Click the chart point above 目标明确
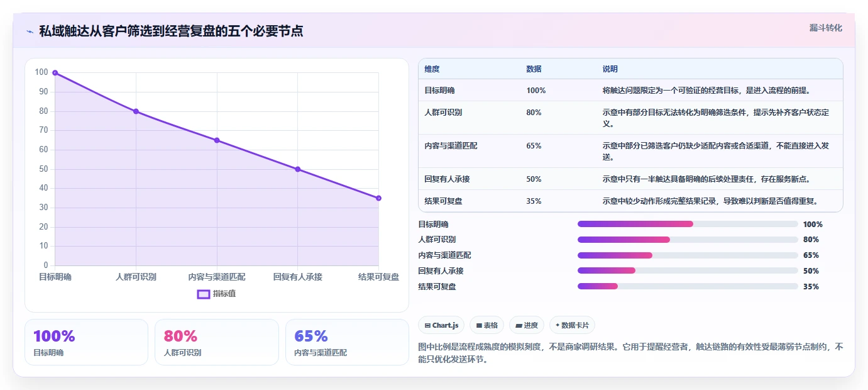868x390 pixels. [55, 73]
